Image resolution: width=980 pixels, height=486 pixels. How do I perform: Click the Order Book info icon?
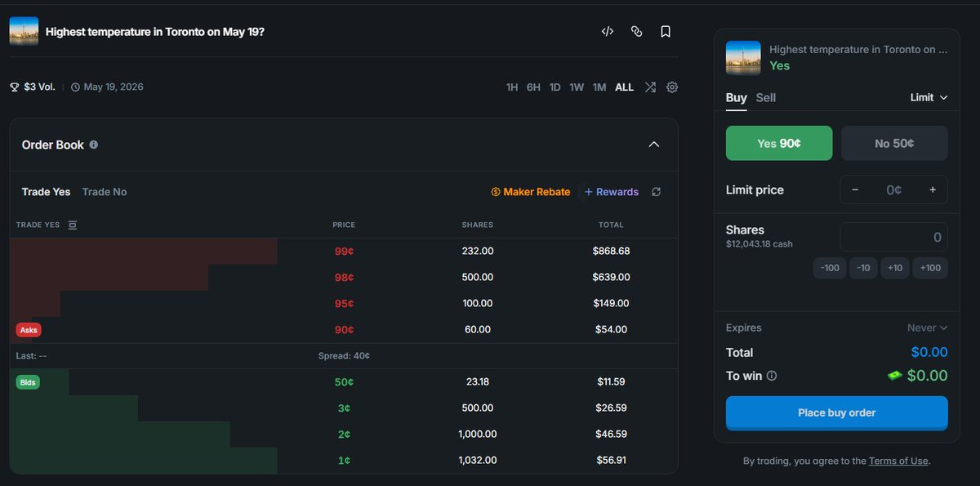pyautogui.click(x=94, y=145)
